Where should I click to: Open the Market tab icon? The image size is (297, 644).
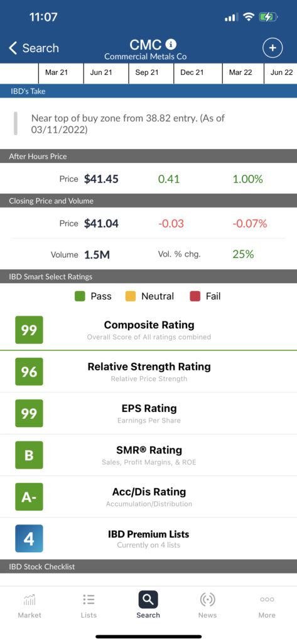coord(30,599)
